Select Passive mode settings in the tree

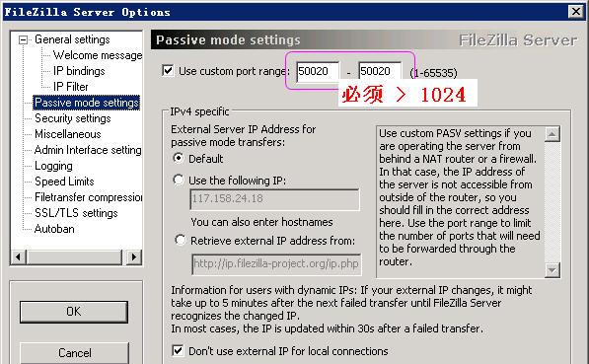click(87, 103)
